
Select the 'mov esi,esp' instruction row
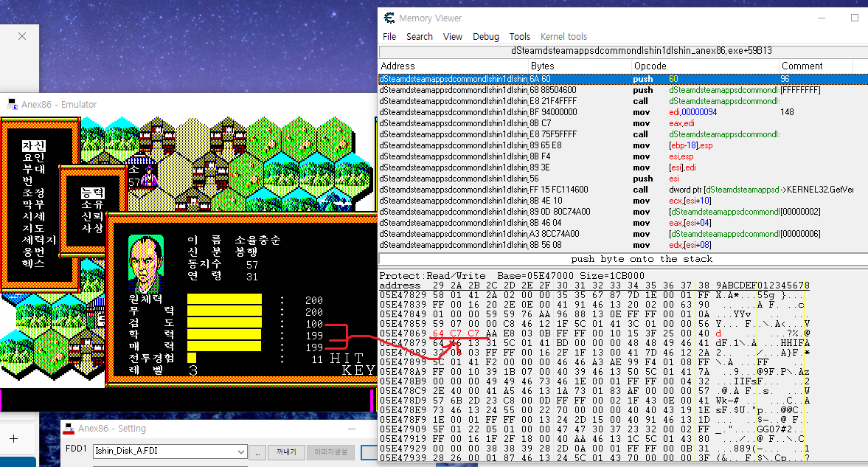coord(623,156)
